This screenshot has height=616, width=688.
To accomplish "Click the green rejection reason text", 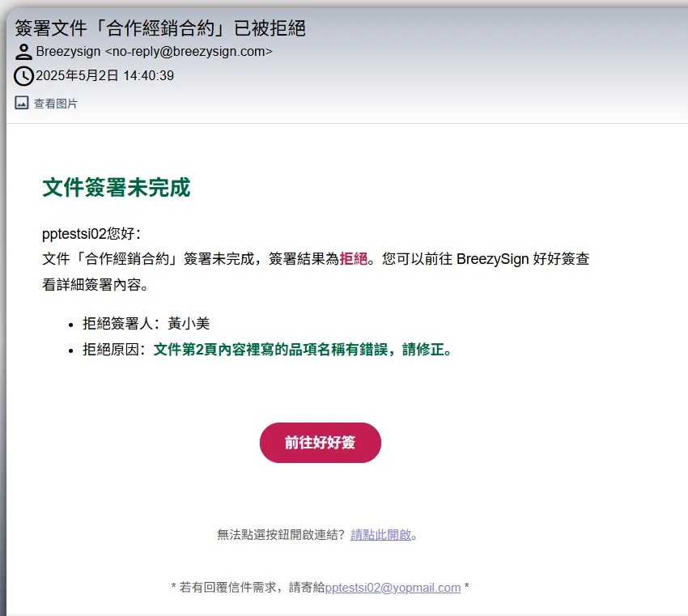I will coord(303,350).
